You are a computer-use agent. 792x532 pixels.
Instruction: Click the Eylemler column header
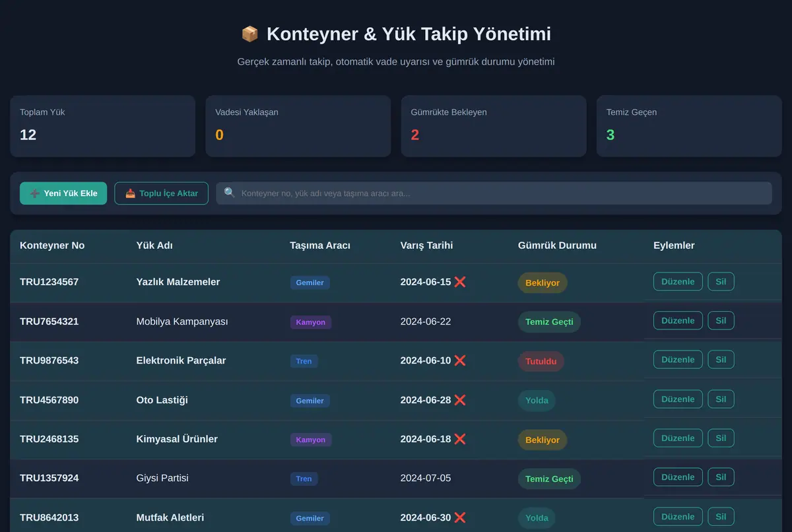[x=674, y=246]
